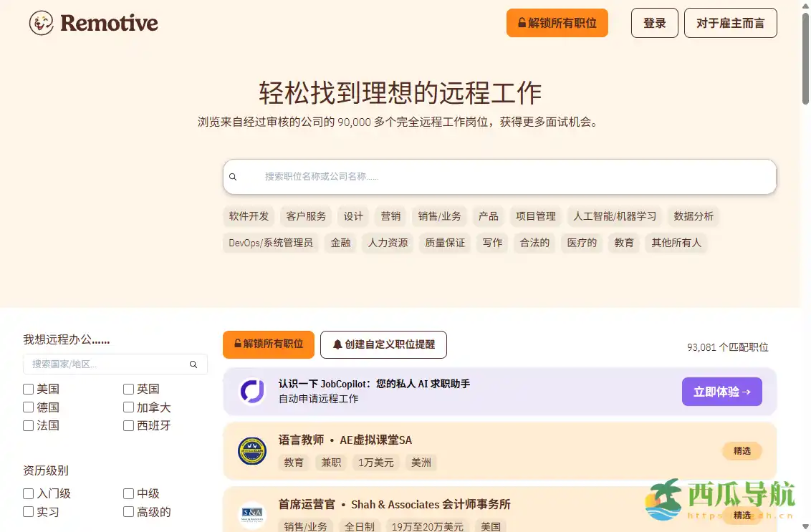Screen dimensions: 811x532
Task: Select the 软件开发 category filter
Action: pos(249,216)
